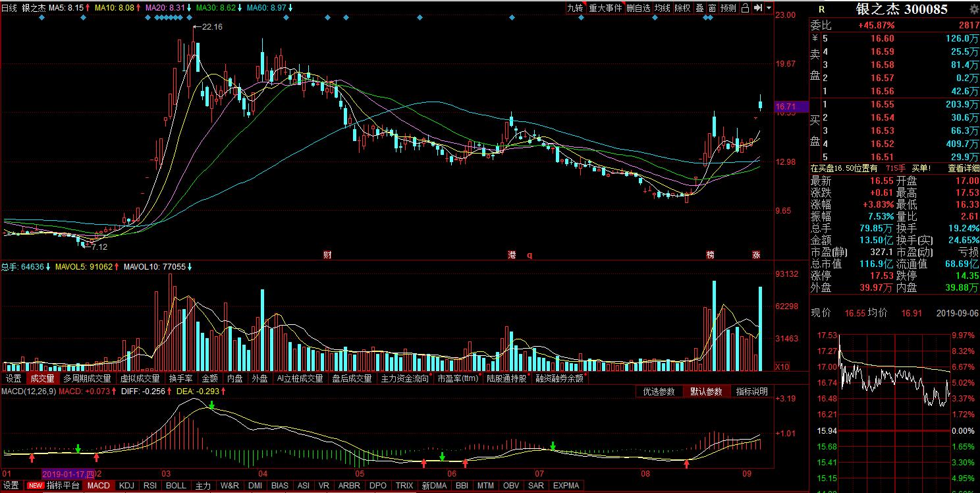Open the chart toolbar dropdown arrow
The image size is (980, 493).
(x=769, y=8)
